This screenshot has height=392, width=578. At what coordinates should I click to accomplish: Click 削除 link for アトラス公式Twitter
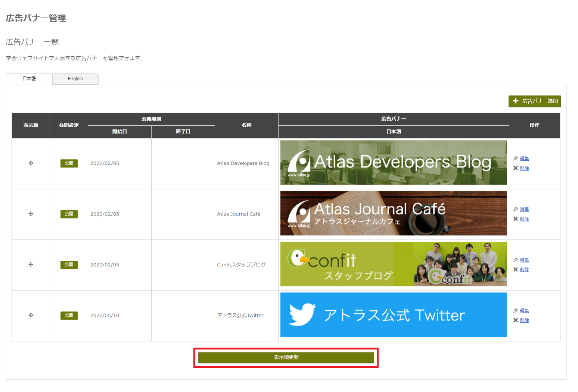(524, 320)
